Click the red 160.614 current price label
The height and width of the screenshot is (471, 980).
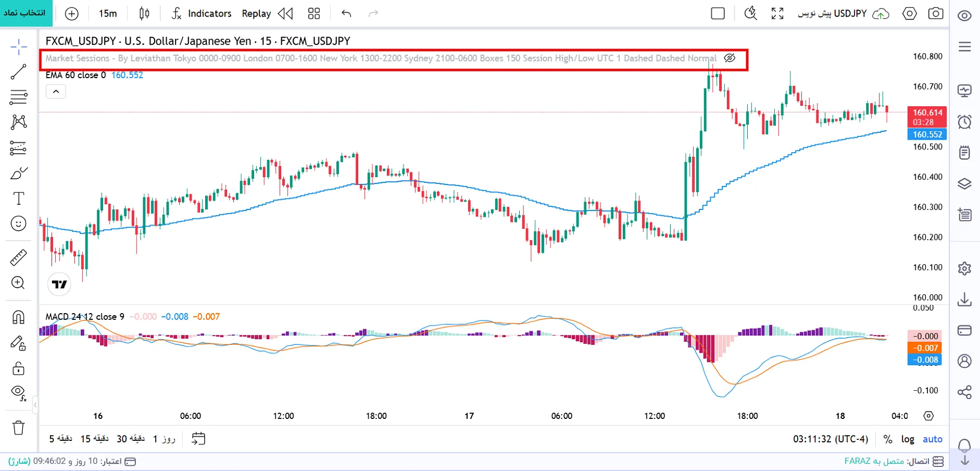[927, 117]
